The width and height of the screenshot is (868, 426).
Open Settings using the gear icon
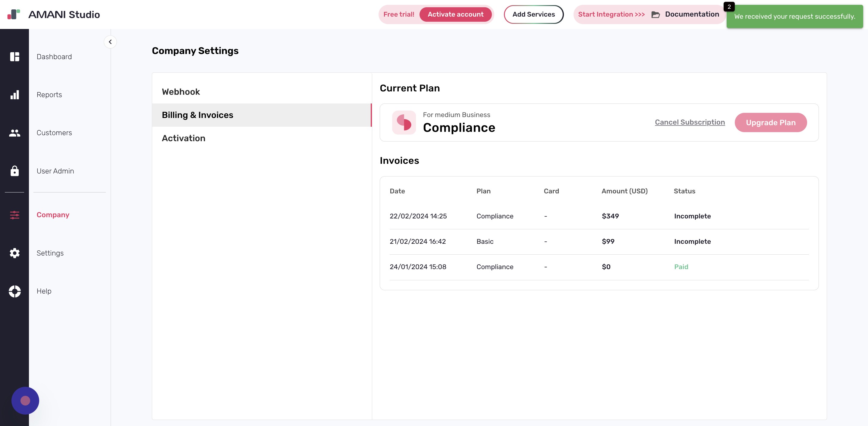click(14, 253)
